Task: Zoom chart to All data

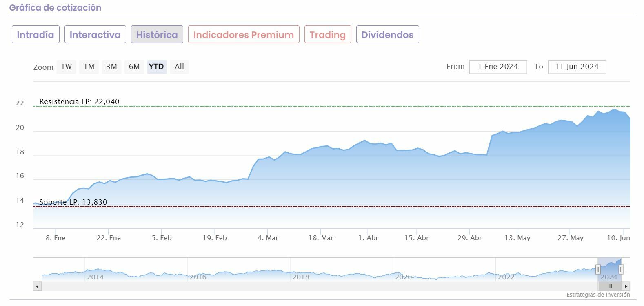Action: (x=179, y=67)
